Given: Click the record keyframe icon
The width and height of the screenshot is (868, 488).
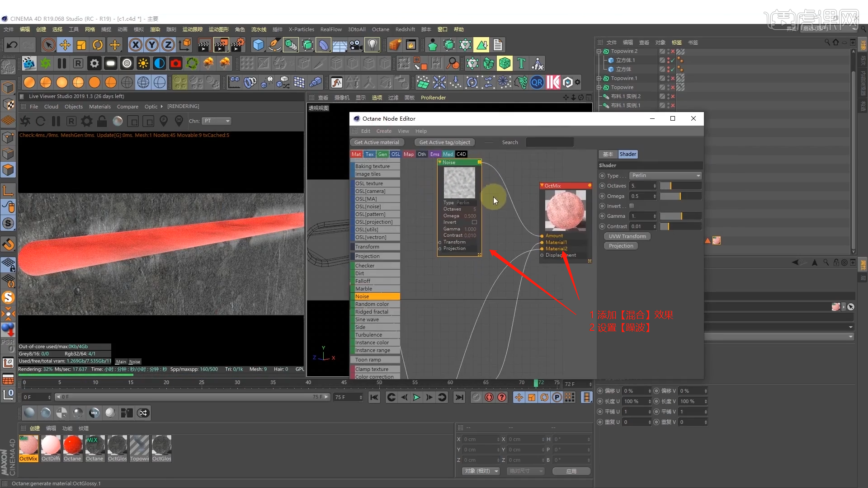Looking at the screenshot, I should pos(489,397).
